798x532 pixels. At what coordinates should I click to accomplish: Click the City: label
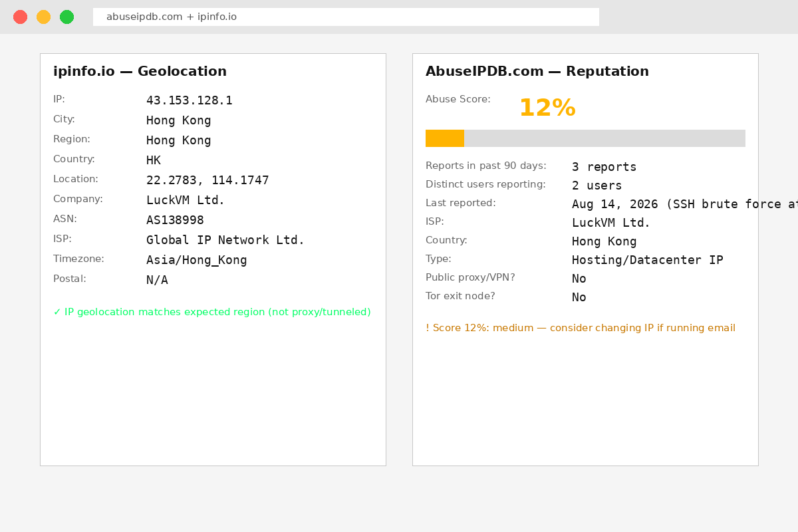(64, 119)
